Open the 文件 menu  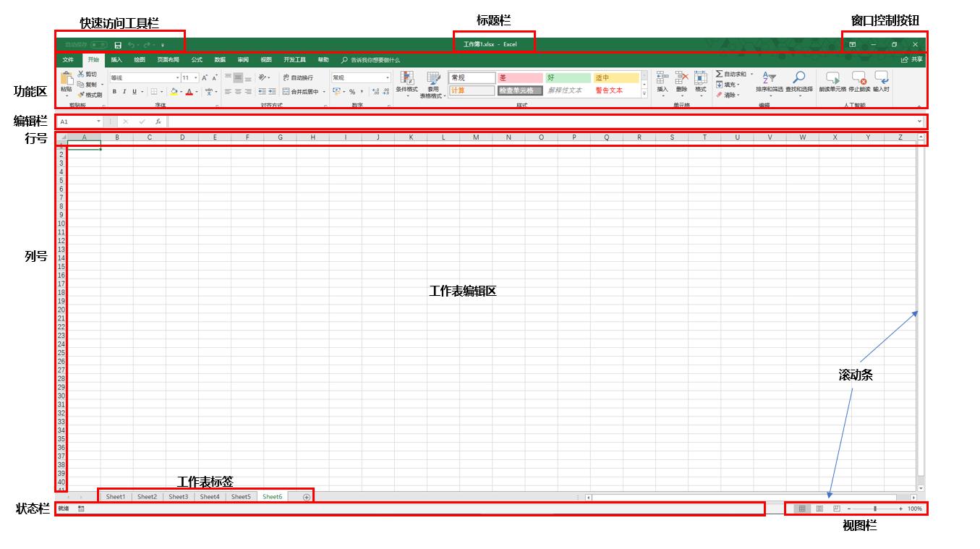tap(69, 61)
